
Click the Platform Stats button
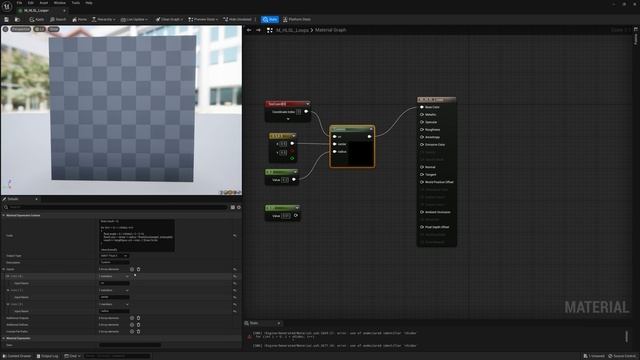(x=297, y=19)
